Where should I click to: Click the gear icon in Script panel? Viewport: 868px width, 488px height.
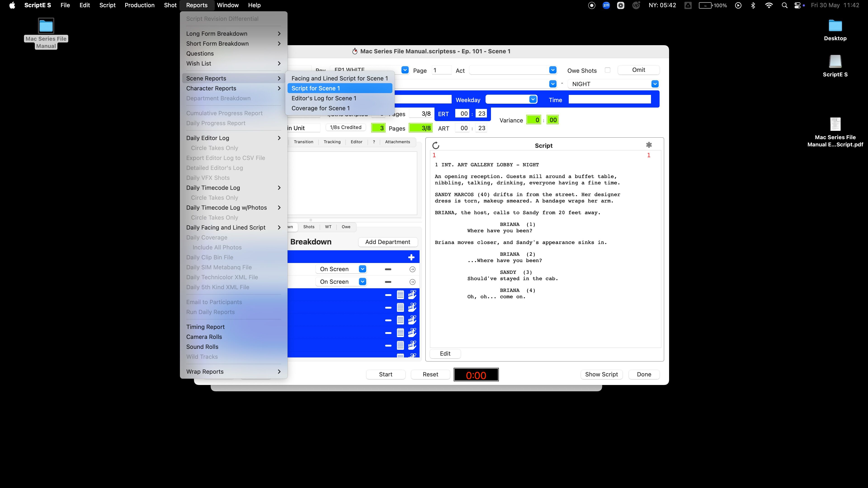coord(649,145)
